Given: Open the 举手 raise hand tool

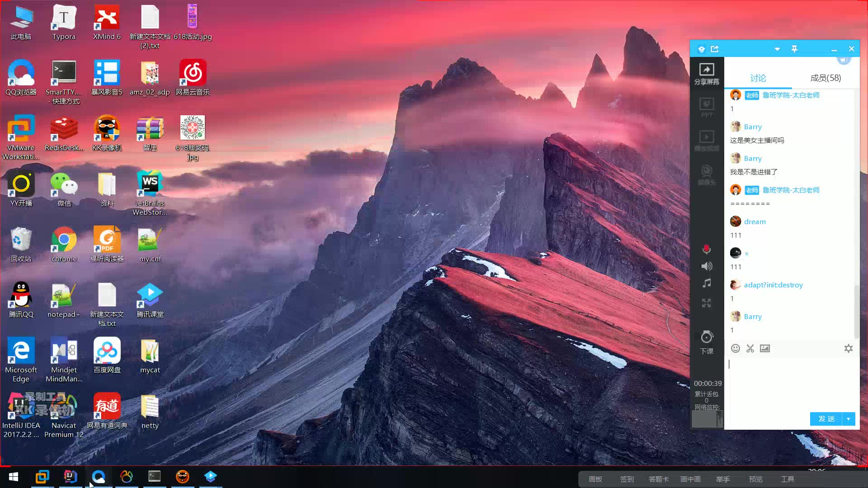Looking at the screenshot, I should [723, 479].
